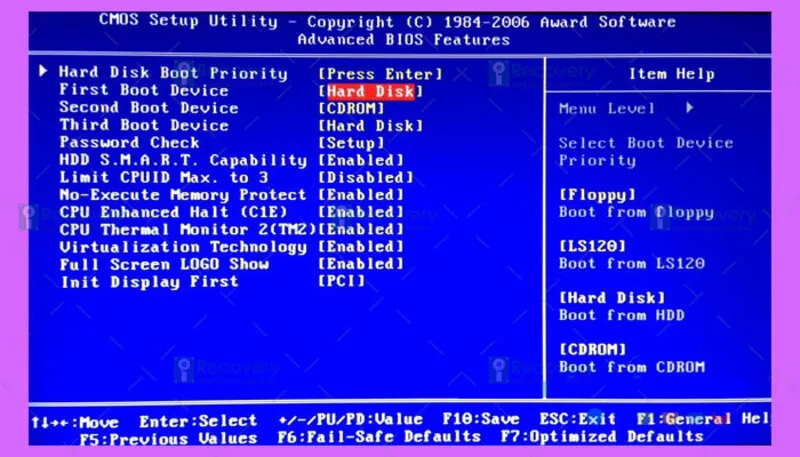Click the F1:General Help hint

(703, 419)
